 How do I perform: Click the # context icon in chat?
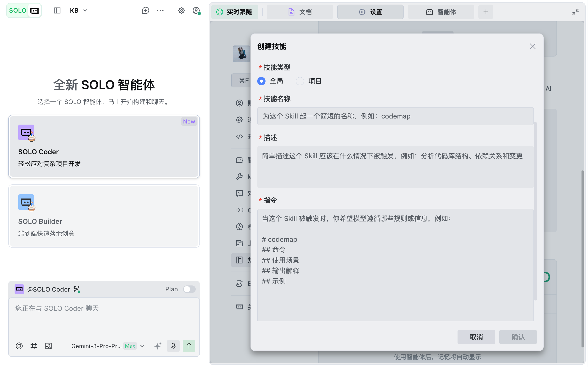(34, 346)
